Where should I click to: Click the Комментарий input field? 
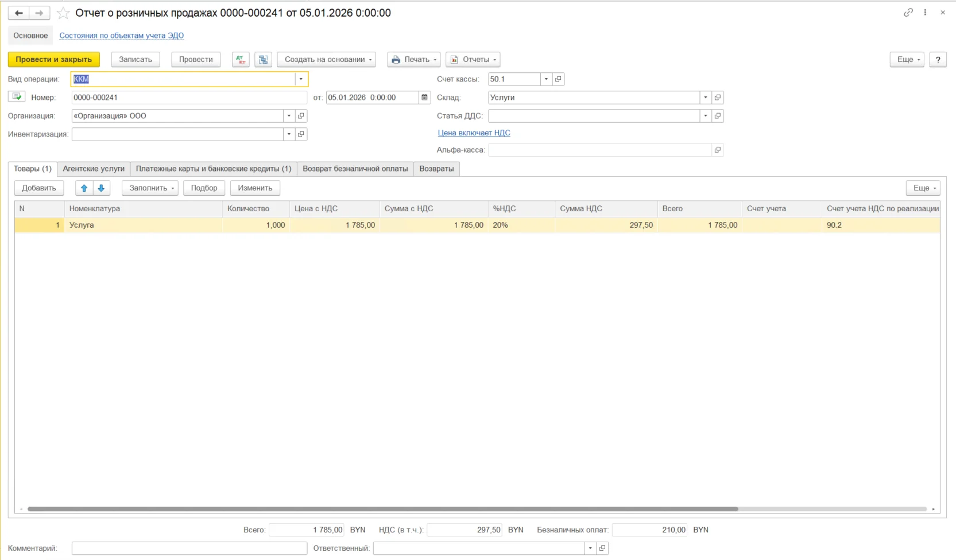coord(189,549)
